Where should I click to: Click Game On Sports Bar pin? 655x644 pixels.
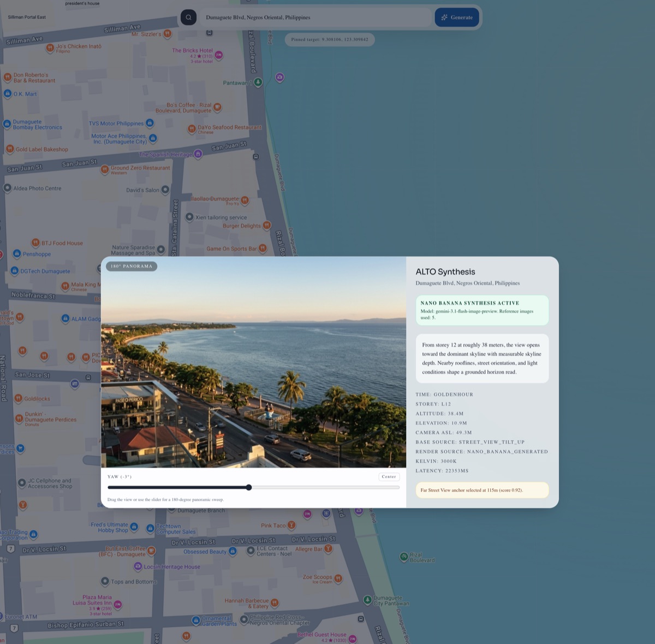(263, 248)
